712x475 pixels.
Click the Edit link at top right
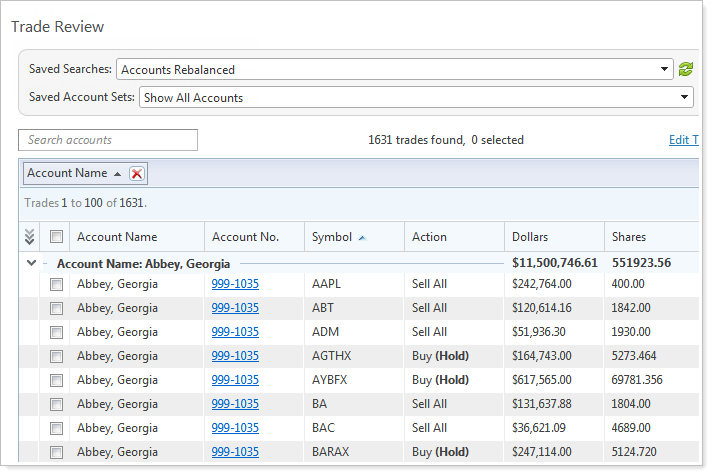pos(682,140)
